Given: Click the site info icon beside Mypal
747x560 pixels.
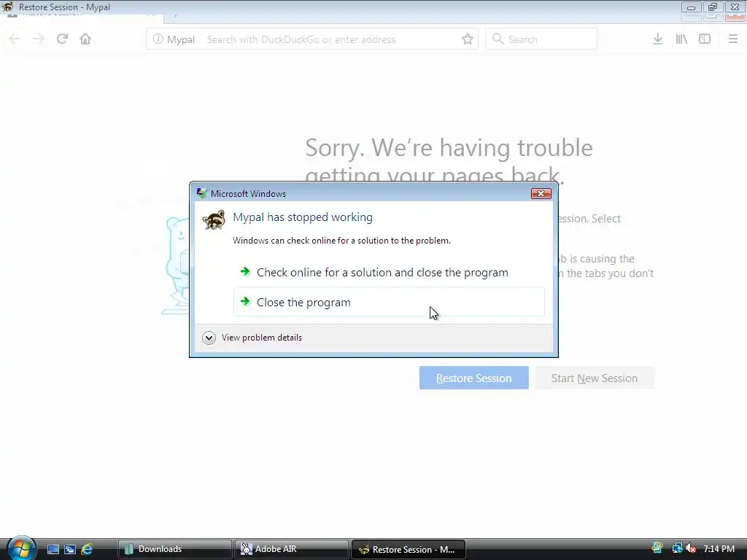Looking at the screenshot, I should (158, 39).
